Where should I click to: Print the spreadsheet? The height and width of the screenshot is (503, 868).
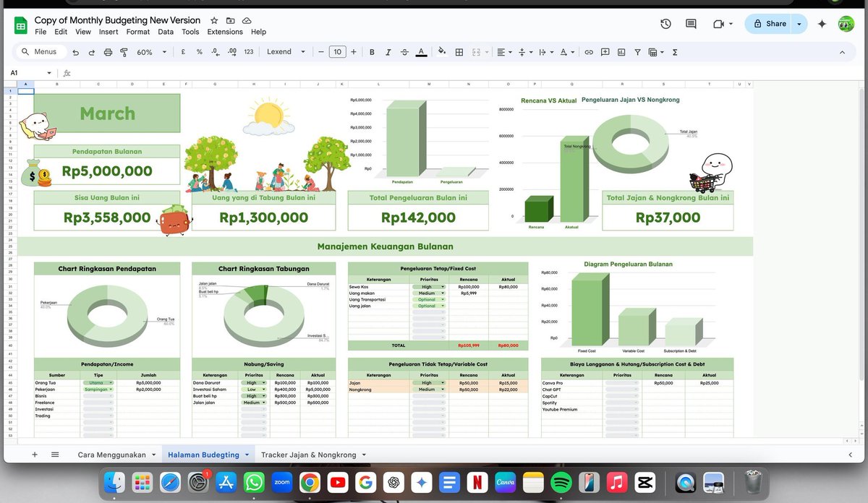click(108, 52)
